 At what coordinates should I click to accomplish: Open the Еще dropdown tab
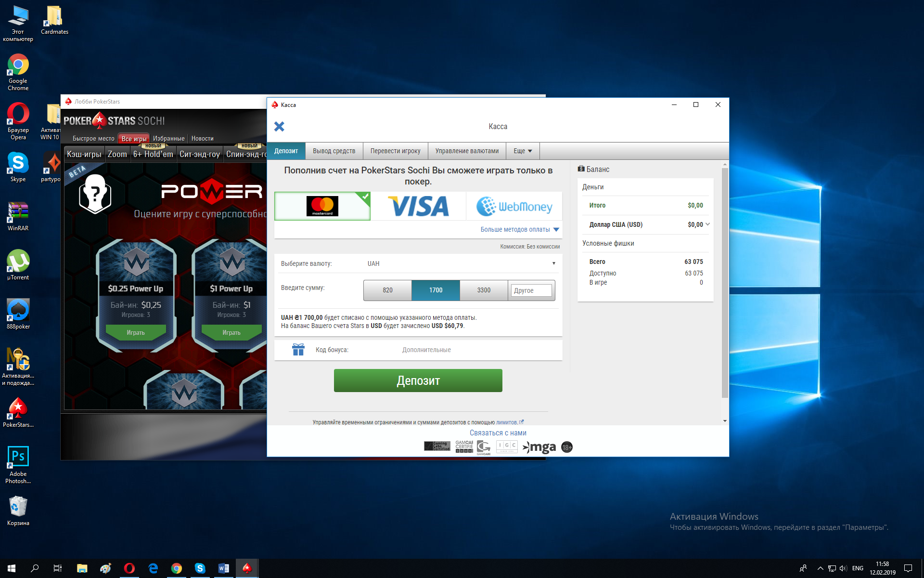coord(523,151)
